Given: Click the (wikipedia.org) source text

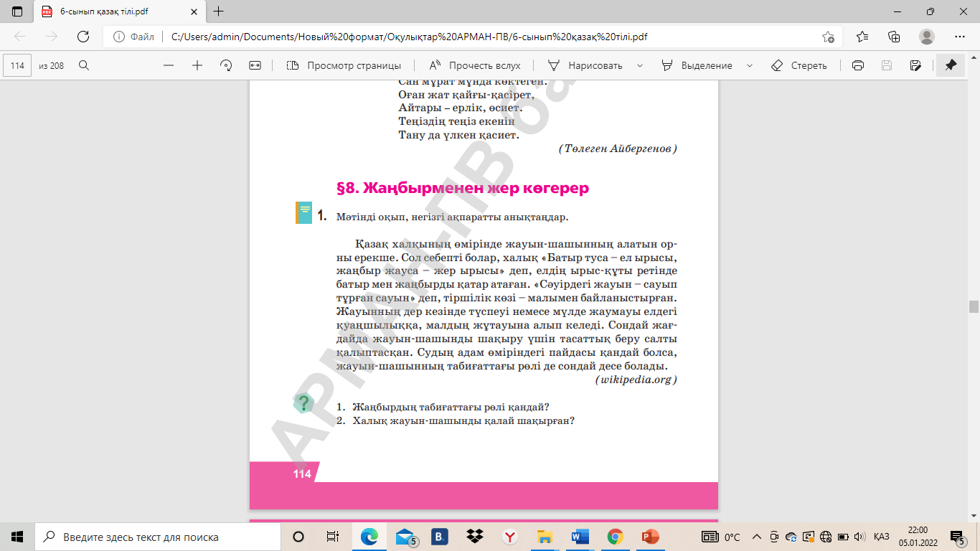Looking at the screenshot, I should click(636, 380).
